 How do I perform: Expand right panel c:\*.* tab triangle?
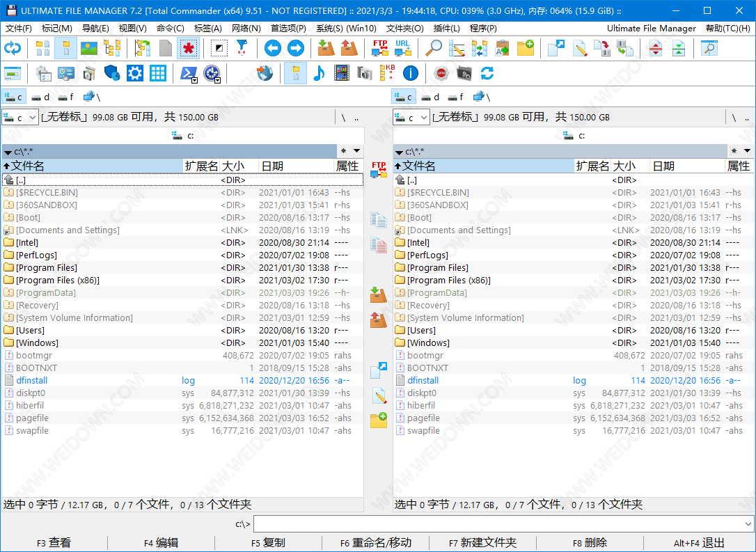click(x=399, y=152)
